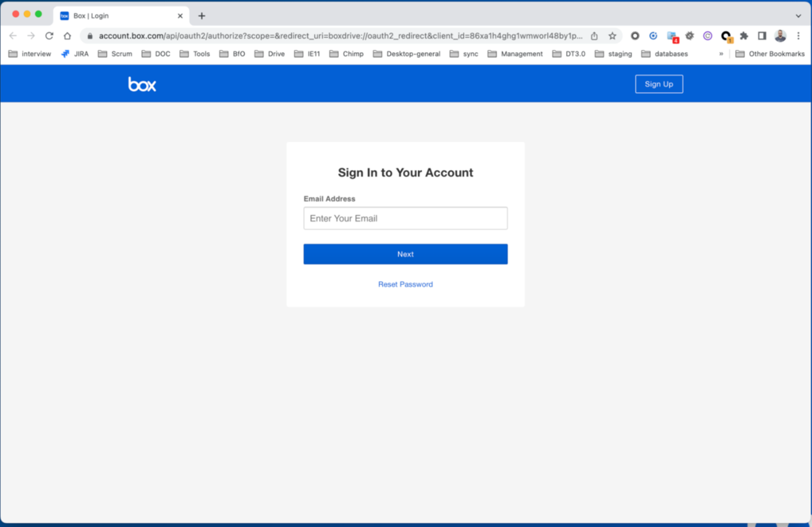Screen dimensions: 812x527
Task: Click the Box logo in the header
Action: coord(142,84)
